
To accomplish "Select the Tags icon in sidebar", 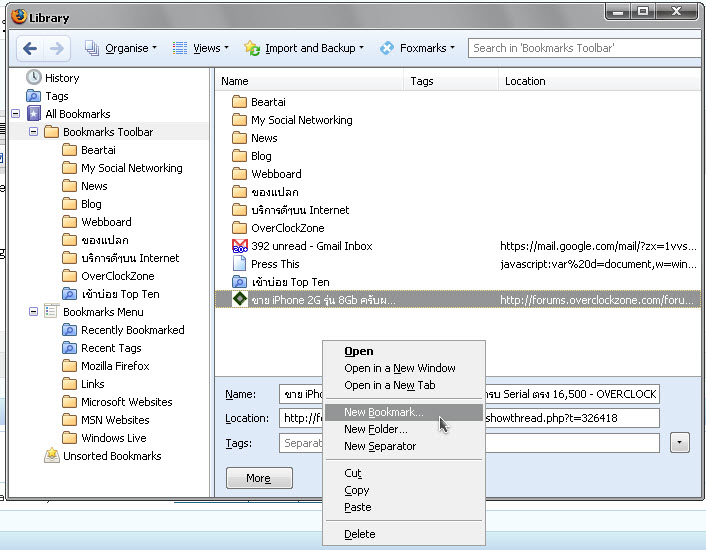I will (33, 96).
